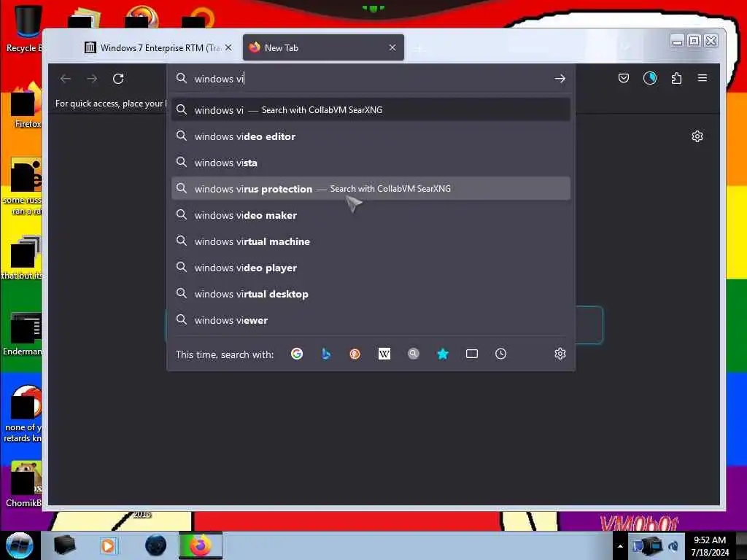
Task: Select the New Tab tab
Action: click(x=323, y=47)
